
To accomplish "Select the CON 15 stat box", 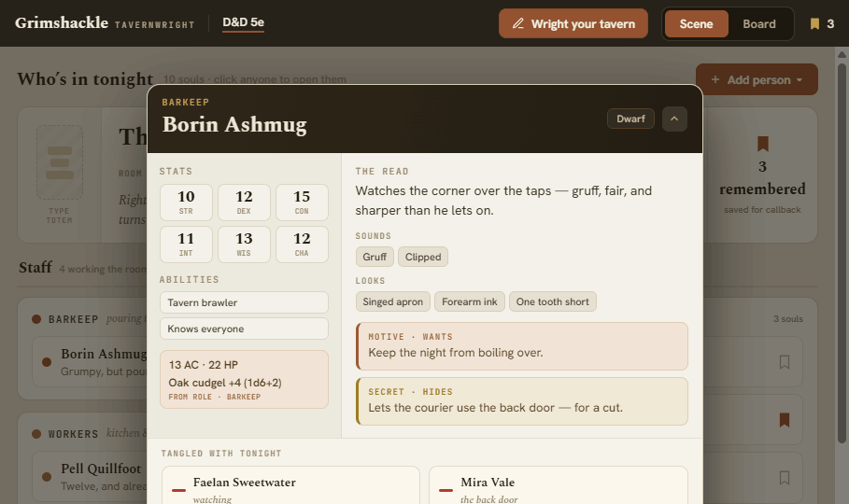I will [302, 203].
